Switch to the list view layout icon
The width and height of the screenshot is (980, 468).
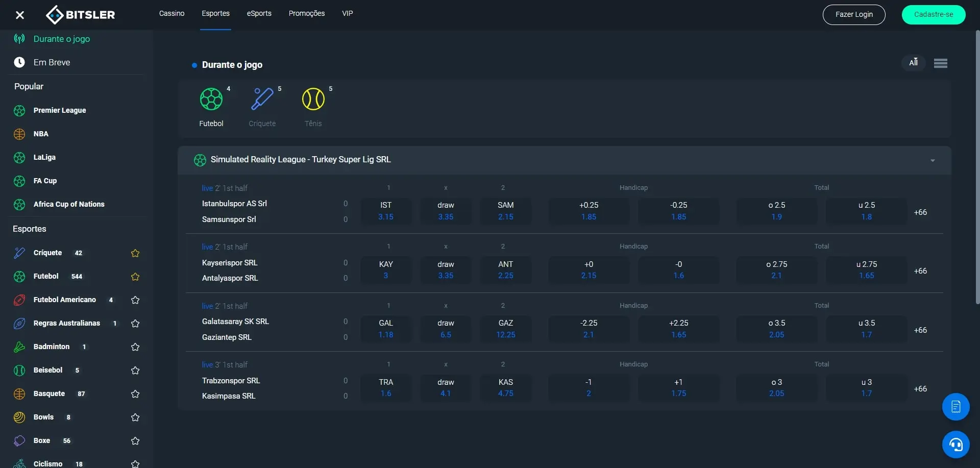pos(940,63)
